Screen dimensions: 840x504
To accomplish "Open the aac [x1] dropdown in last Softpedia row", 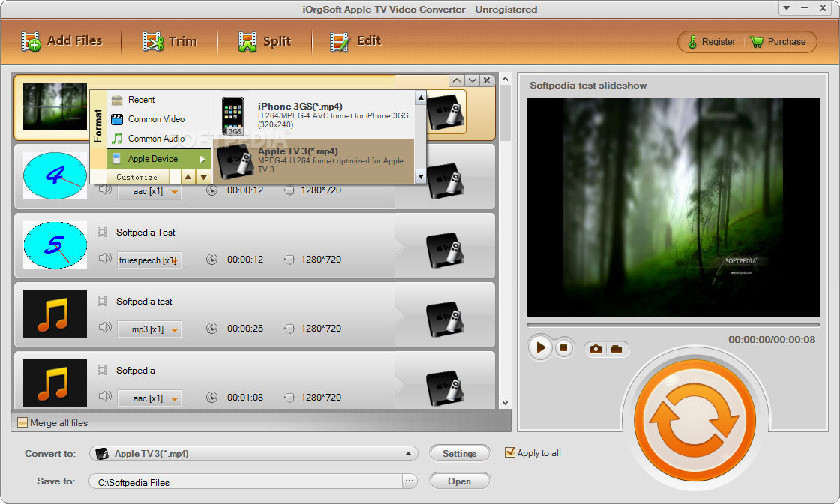I will coord(149,398).
